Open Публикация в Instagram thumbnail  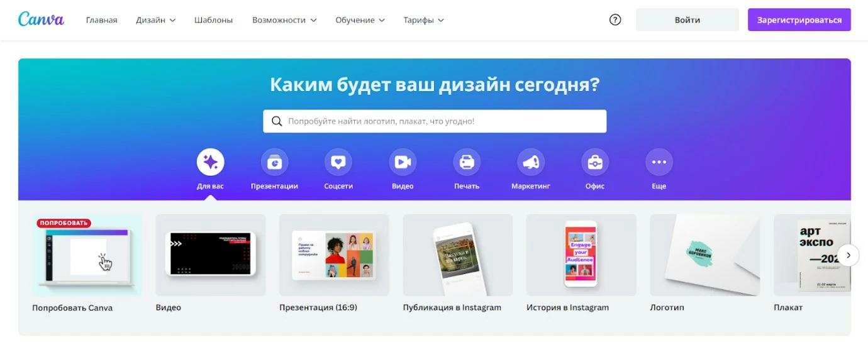pos(458,255)
